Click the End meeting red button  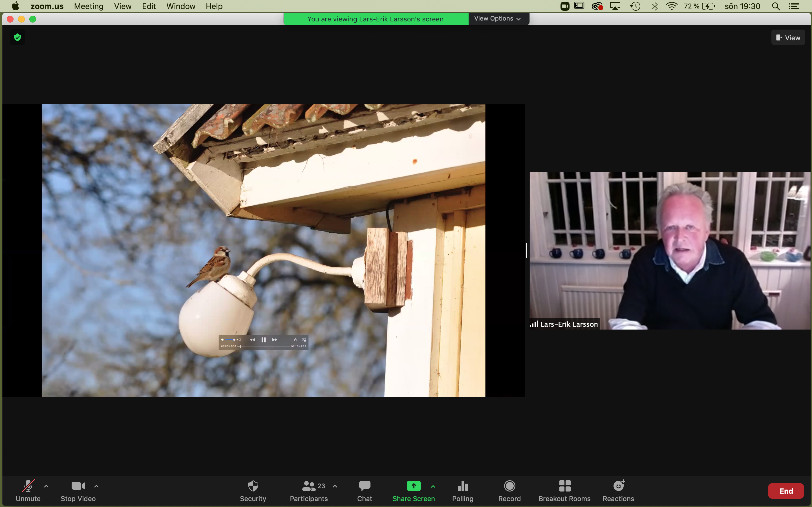click(x=786, y=491)
